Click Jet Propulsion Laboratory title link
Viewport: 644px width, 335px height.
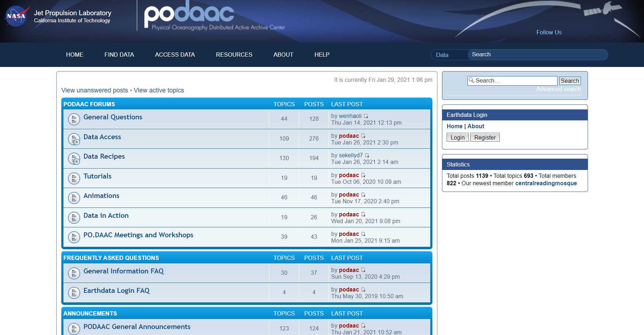pos(73,13)
